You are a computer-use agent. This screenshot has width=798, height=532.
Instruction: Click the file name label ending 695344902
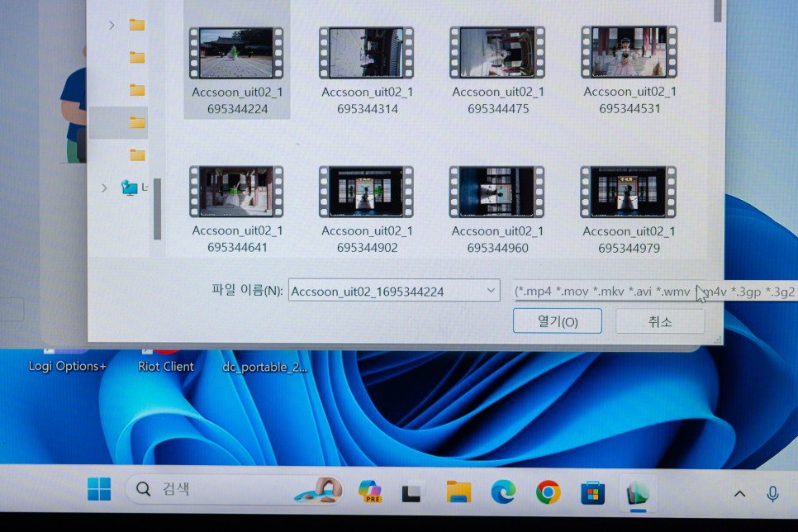click(x=367, y=240)
